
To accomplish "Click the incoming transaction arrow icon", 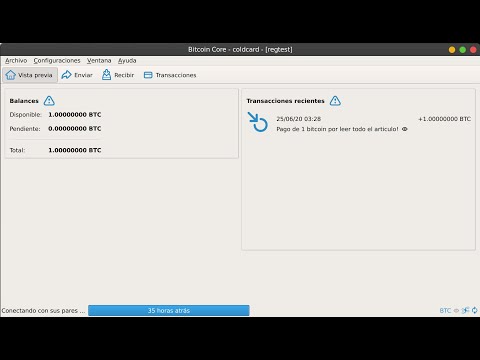I will pos(257,122).
